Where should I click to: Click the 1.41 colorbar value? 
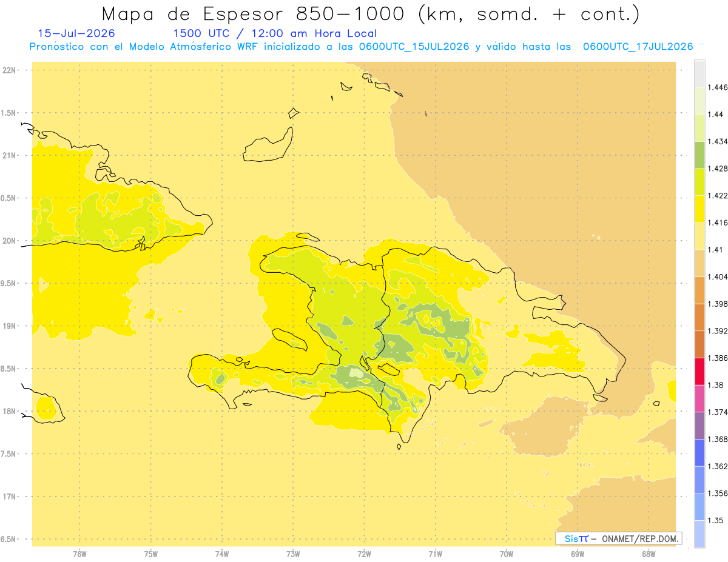coord(716,250)
